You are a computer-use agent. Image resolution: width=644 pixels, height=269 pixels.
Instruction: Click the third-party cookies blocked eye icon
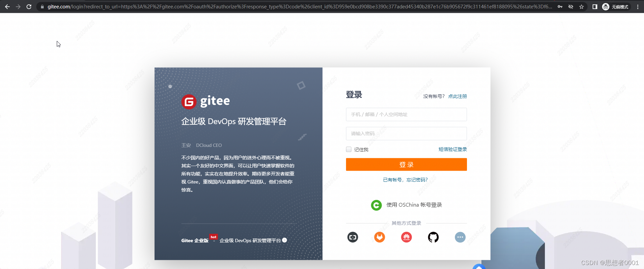[x=571, y=7]
